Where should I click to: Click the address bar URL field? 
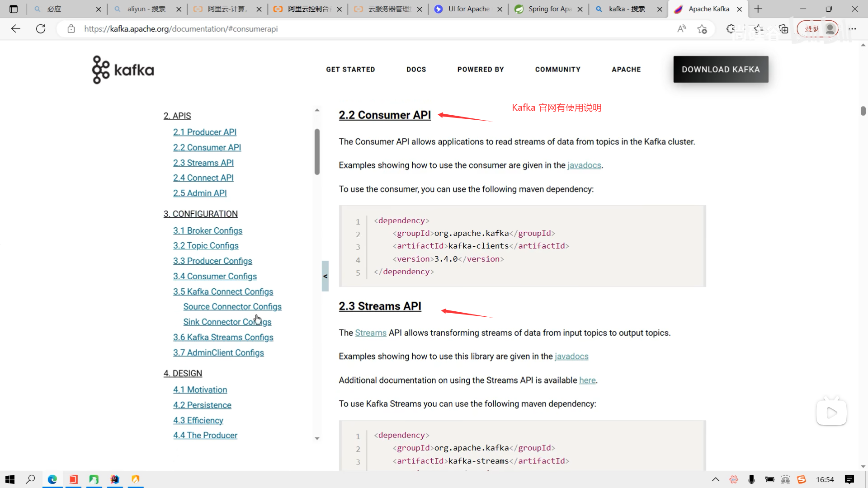[362, 29]
